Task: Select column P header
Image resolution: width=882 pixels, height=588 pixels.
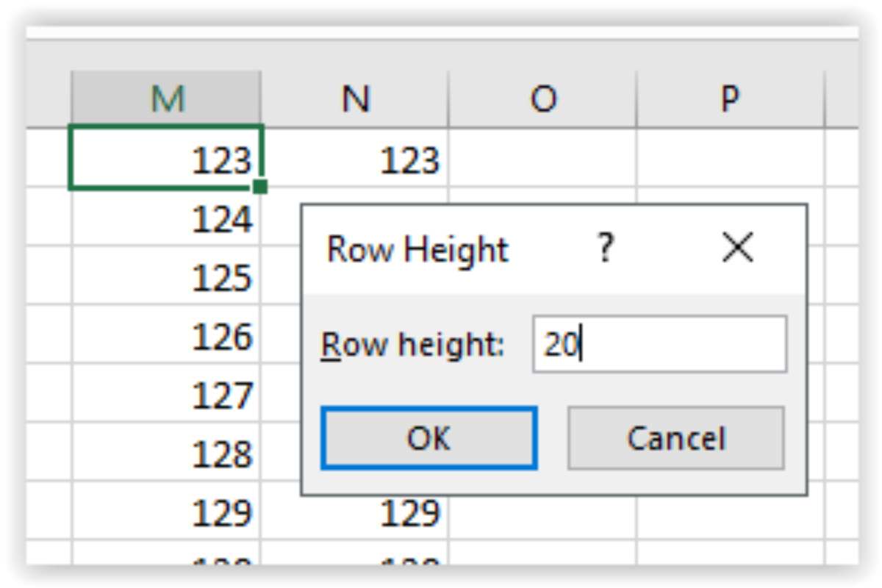Action: [730, 98]
